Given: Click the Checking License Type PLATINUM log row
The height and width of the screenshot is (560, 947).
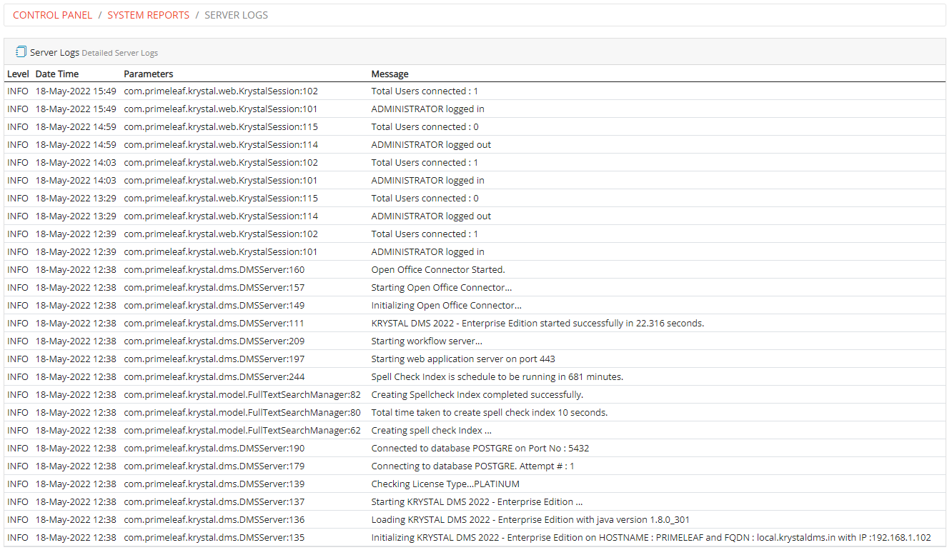Looking at the screenshot, I should tap(445, 484).
